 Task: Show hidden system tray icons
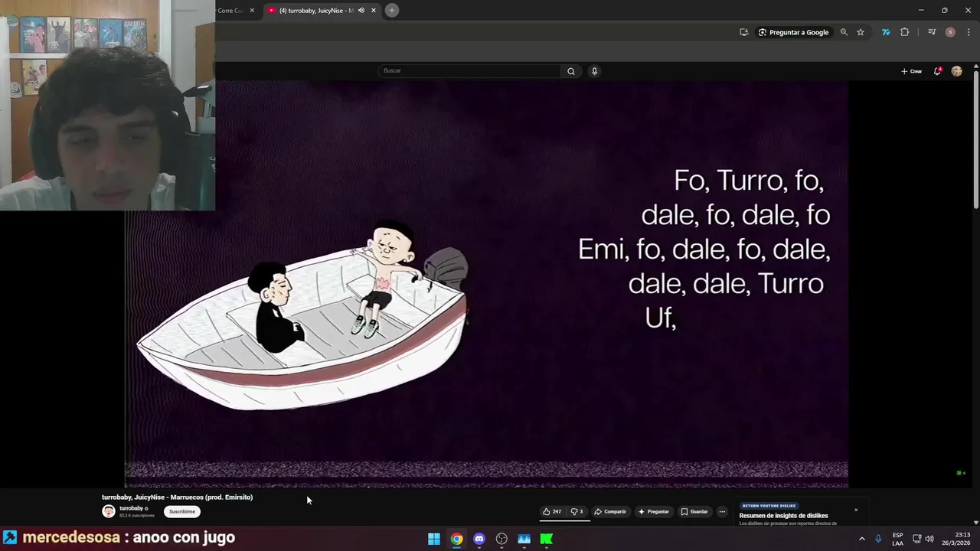point(861,539)
